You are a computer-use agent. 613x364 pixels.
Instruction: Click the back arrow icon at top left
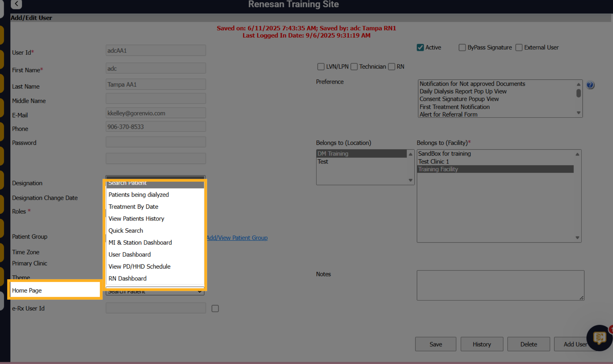(x=16, y=4)
